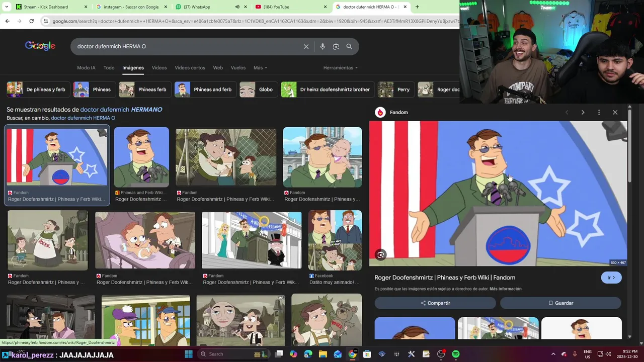The height and width of the screenshot is (362, 644).
Task: Open Microsoft Store from the taskbar
Action: [367, 354]
